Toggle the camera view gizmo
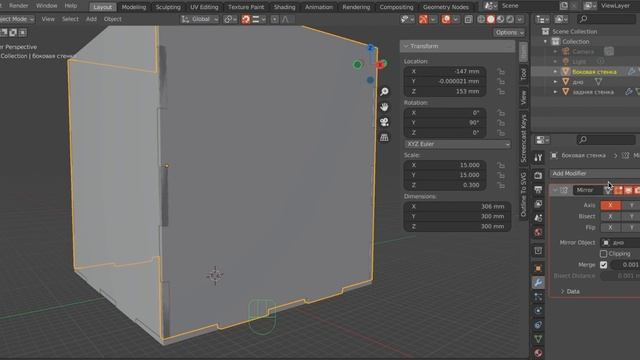 [384, 122]
